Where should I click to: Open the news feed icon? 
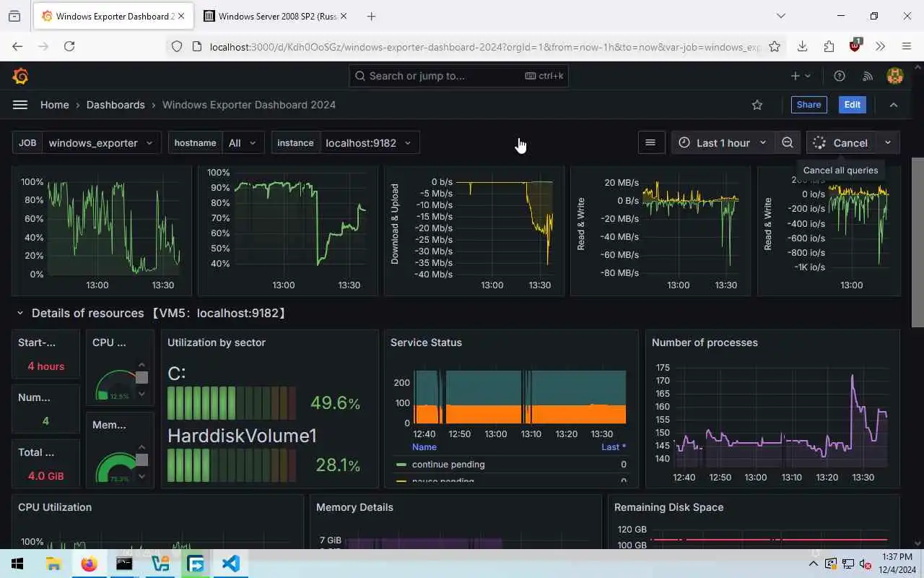point(868,76)
